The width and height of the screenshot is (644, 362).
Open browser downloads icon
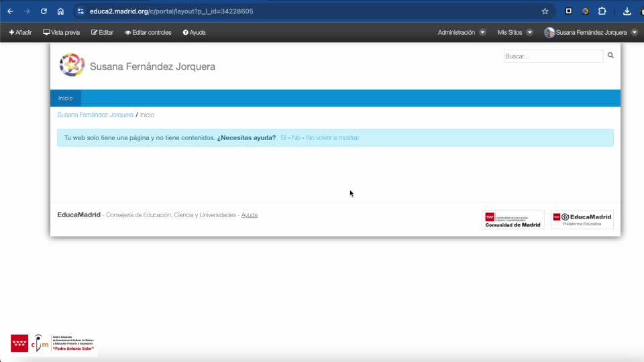pos(627,11)
